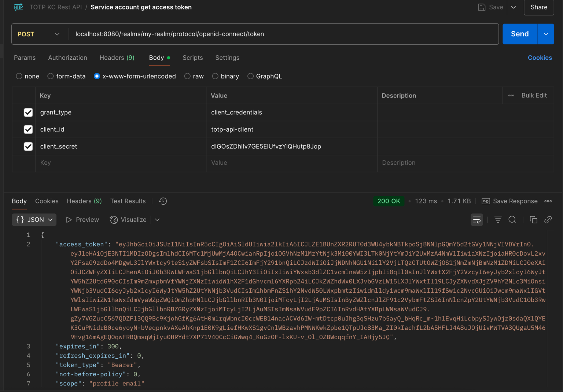Click the HTTP protocol icon beside the collection name
The width and height of the screenshot is (563, 392).
click(18, 7)
